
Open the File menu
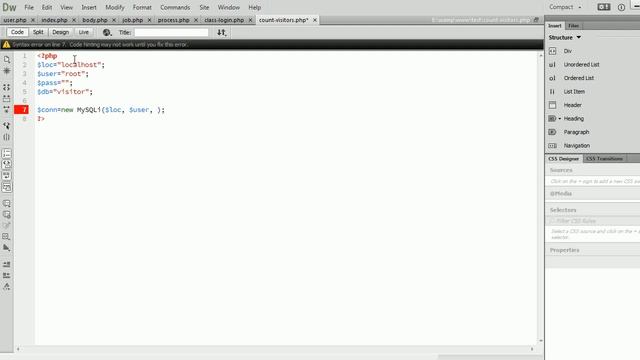click(29, 7)
